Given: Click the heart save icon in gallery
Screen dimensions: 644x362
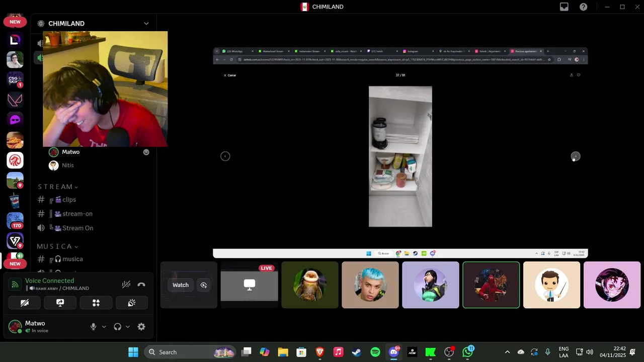Looking at the screenshot, I should [x=579, y=75].
